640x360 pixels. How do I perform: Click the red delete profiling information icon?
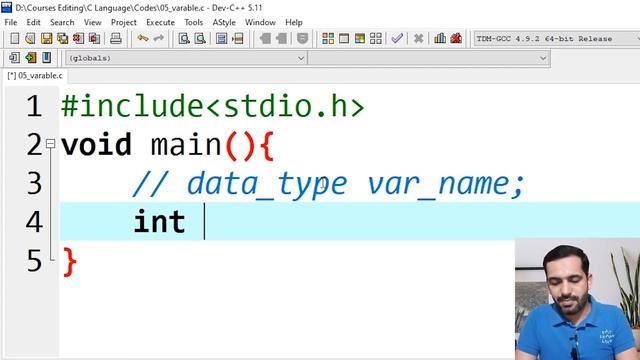coord(456,38)
